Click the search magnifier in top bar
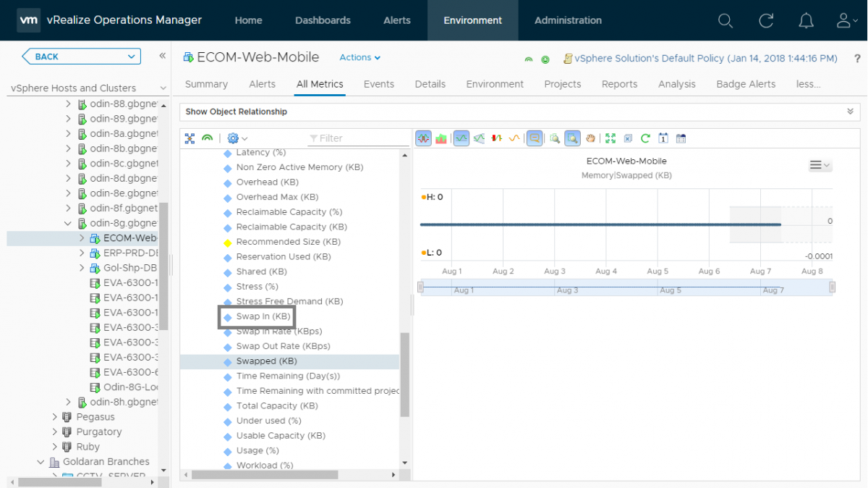 click(726, 20)
